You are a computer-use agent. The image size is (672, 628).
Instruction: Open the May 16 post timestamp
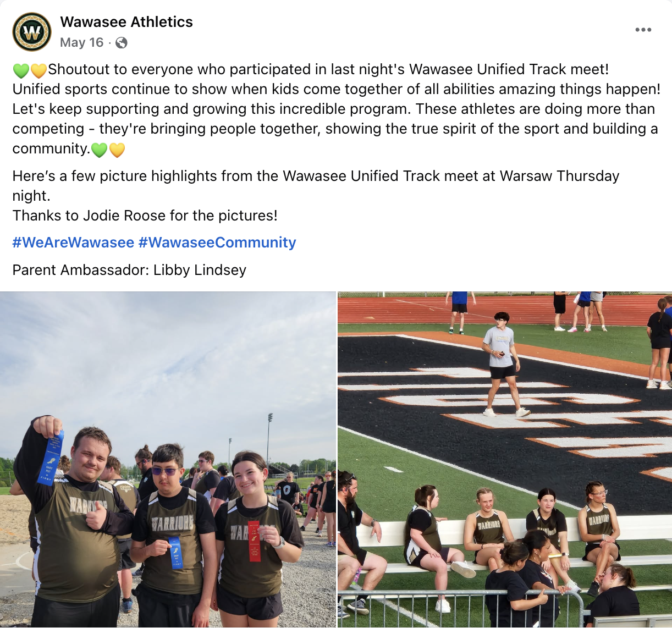pos(81,42)
